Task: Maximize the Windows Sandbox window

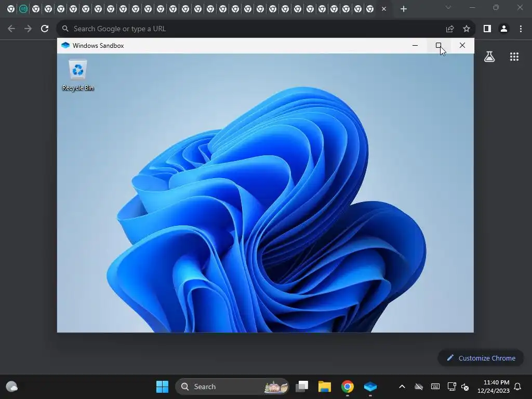Action: 438,46
